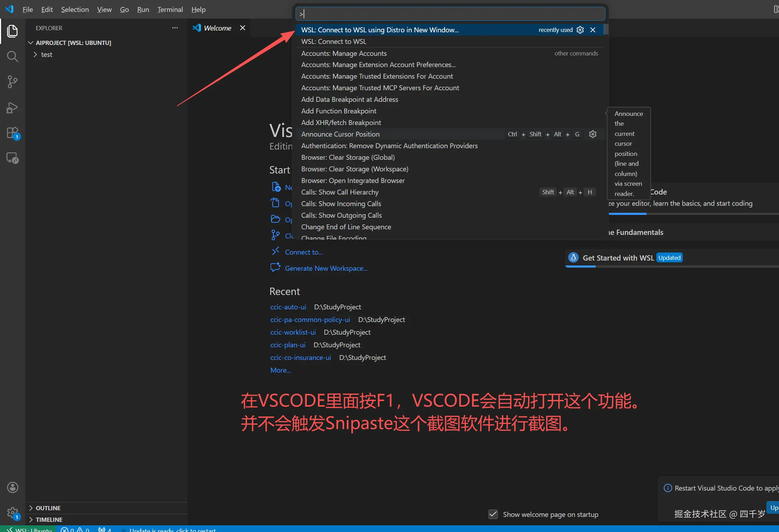
Task: Open the errors and warnings status indicator
Action: click(x=74, y=529)
